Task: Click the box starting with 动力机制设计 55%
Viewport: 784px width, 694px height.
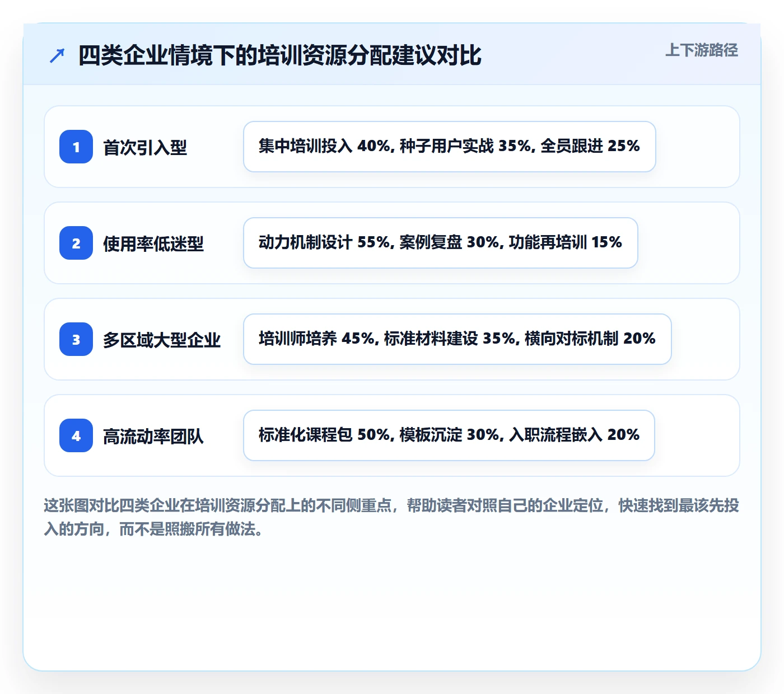Action: pyautogui.click(x=441, y=243)
